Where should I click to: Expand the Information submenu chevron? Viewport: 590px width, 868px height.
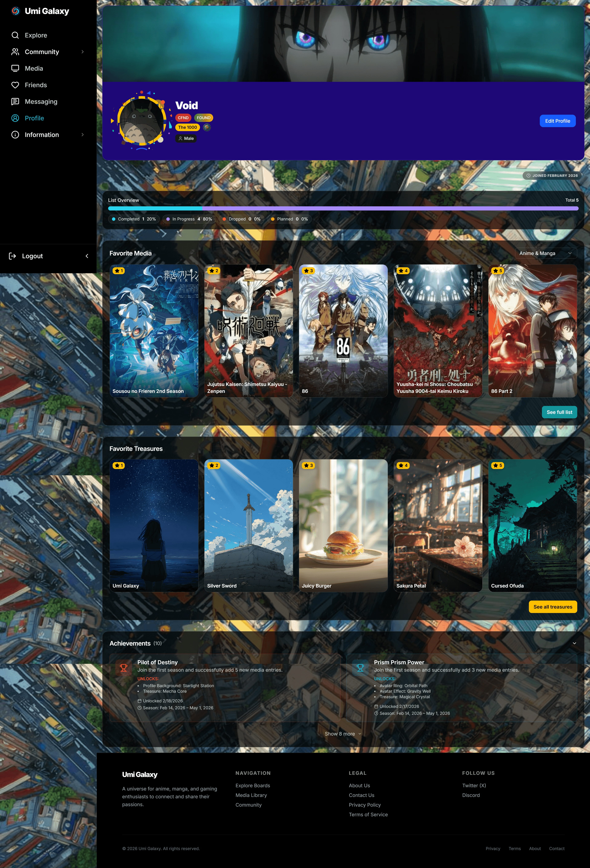click(x=83, y=135)
